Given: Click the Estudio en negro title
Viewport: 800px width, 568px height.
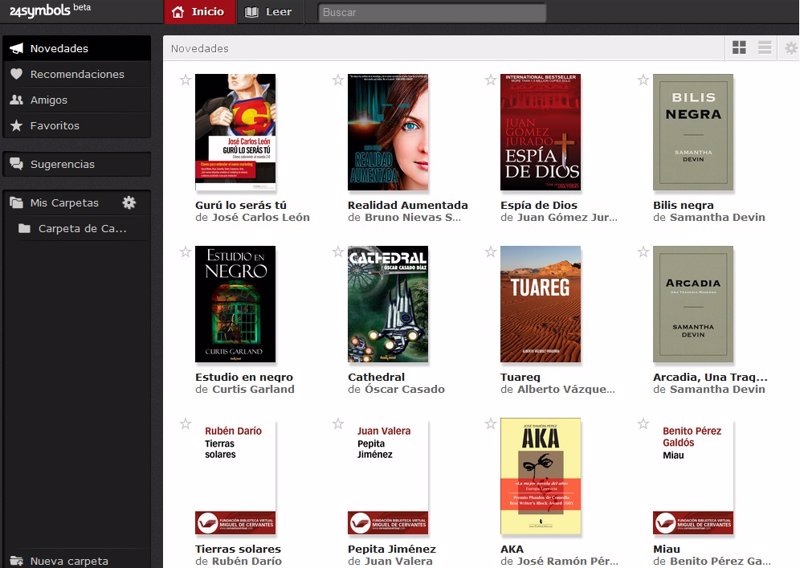Looking at the screenshot, I should click(244, 377).
